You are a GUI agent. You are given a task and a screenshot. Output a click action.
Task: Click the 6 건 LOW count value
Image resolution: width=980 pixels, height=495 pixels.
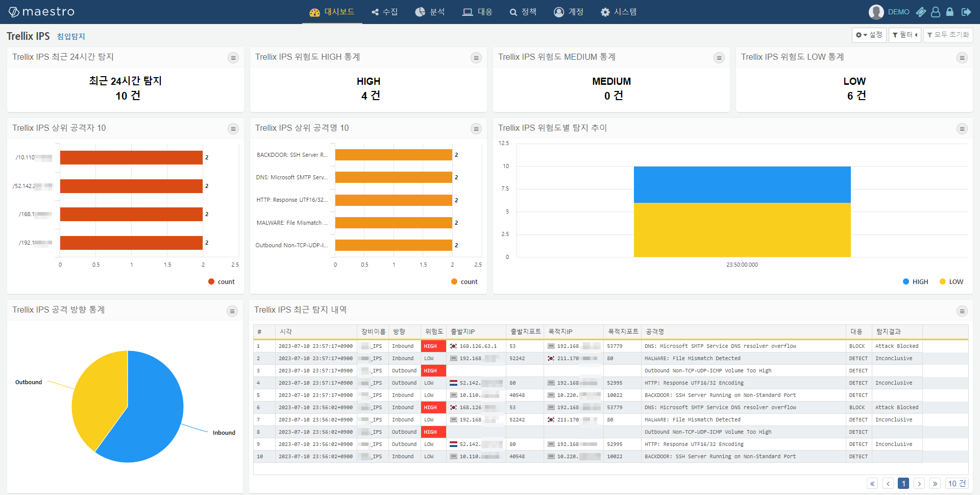(856, 96)
